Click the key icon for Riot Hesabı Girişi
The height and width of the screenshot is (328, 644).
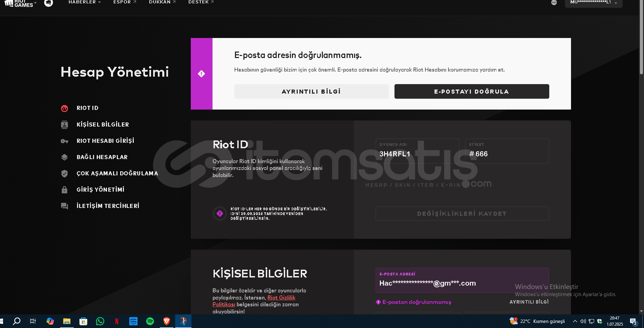tap(65, 141)
